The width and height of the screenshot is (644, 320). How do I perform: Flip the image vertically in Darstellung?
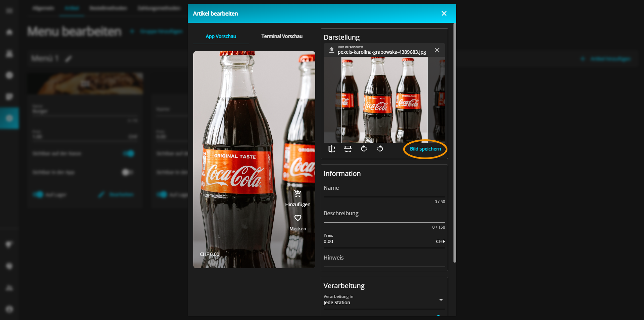[x=348, y=149]
